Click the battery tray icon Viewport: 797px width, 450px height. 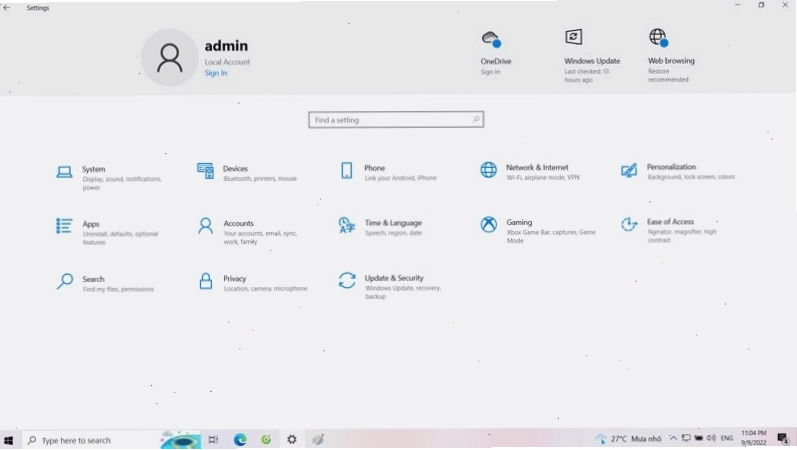click(699, 438)
